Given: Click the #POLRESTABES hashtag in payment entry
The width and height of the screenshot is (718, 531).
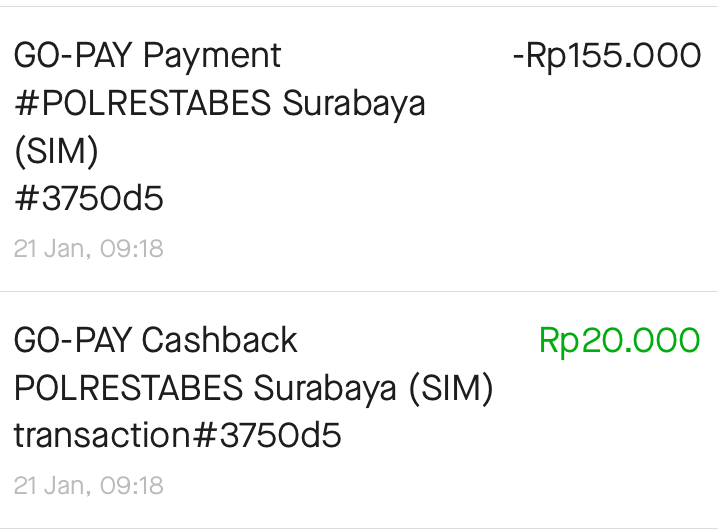Looking at the screenshot, I should [x=144, y=104].
